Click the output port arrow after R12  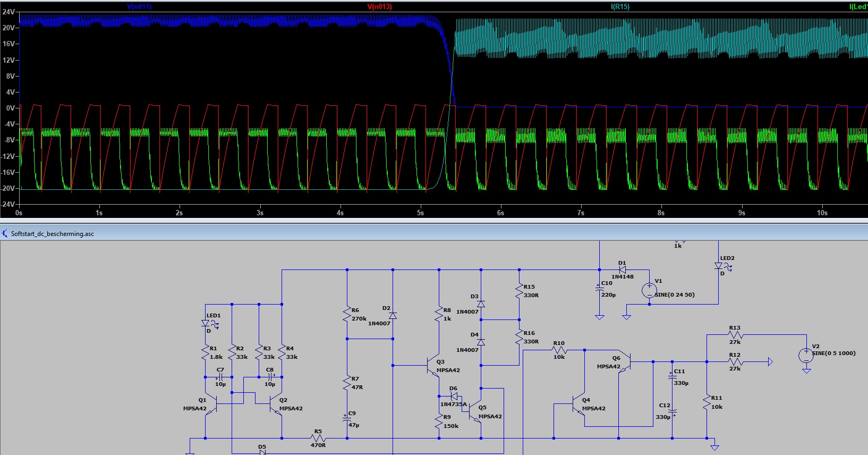[771, 362]
